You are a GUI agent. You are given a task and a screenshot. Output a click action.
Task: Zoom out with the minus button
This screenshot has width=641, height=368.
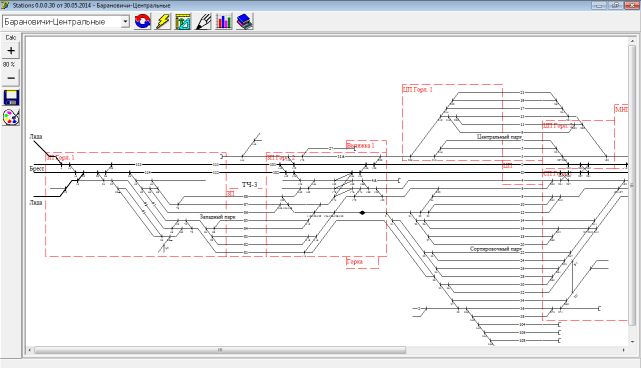coord(11,78)
